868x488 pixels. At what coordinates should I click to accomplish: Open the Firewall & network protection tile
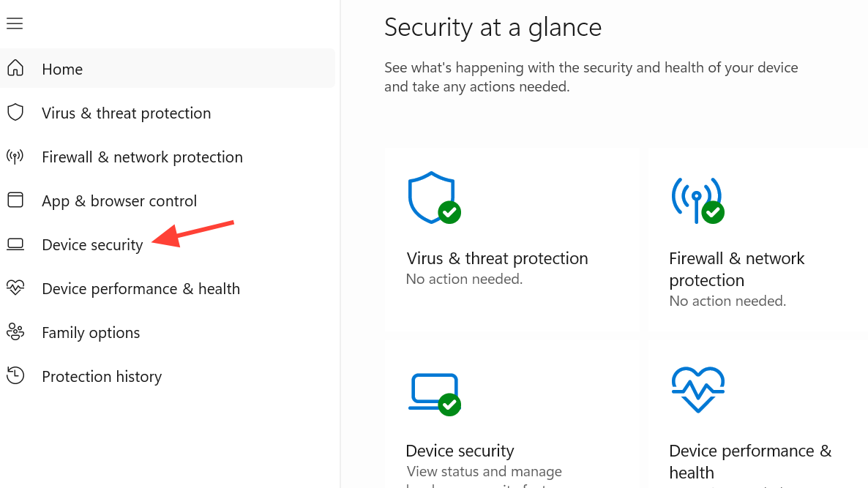[x=757, y=238]
